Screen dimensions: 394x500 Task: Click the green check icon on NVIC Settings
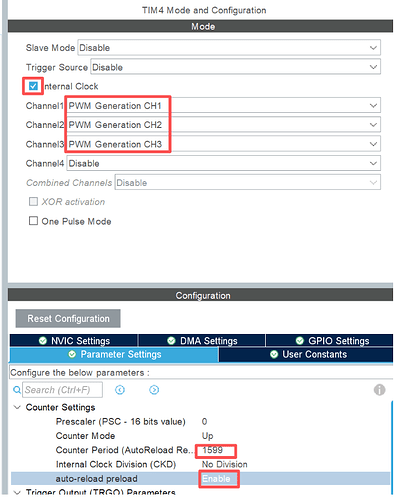click(x=43, y=341)
